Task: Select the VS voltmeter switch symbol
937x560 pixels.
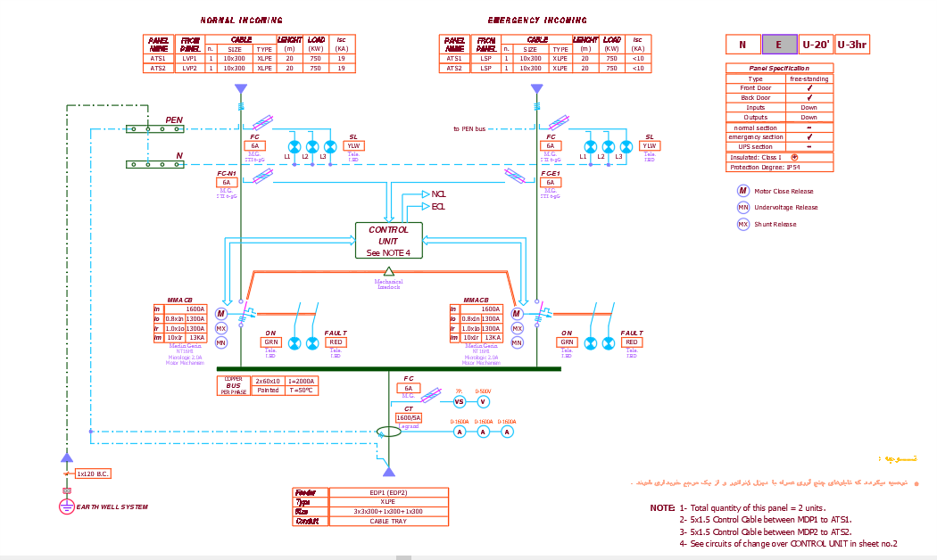Action: pos(459,402)
